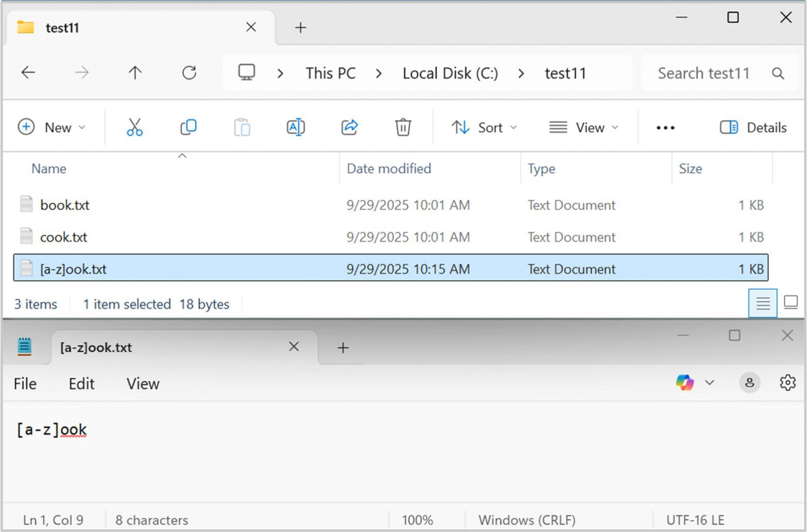Go back using the left arrow in File Explorer
Screen dimensions: 807x532
click(28, 73)
